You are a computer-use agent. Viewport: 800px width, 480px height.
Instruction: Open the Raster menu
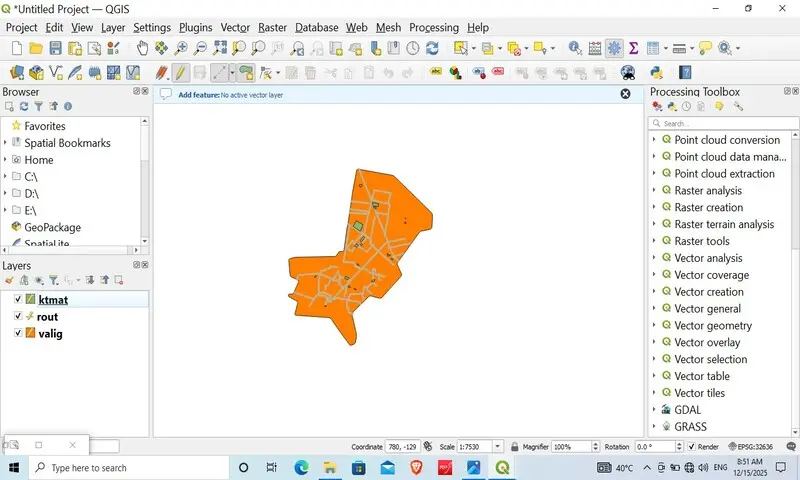click(272, 28)
